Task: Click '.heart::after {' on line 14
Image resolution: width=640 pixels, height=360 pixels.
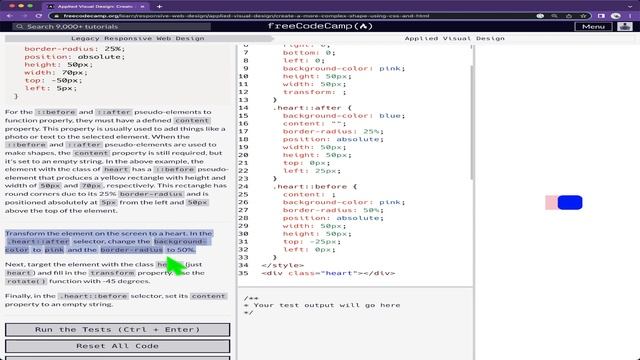Action: coord(312,108)
